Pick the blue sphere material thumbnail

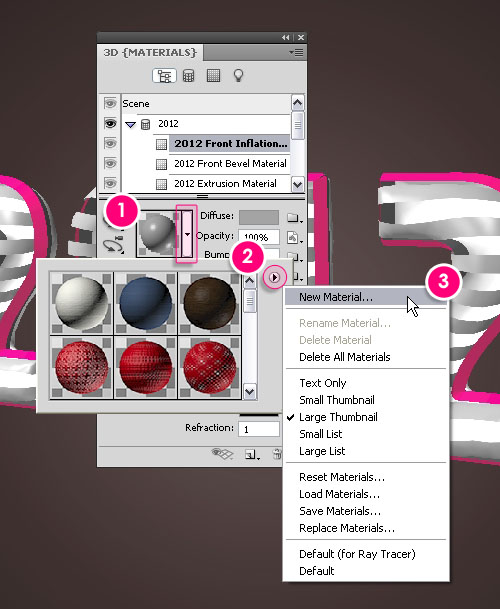pos(146,303)
